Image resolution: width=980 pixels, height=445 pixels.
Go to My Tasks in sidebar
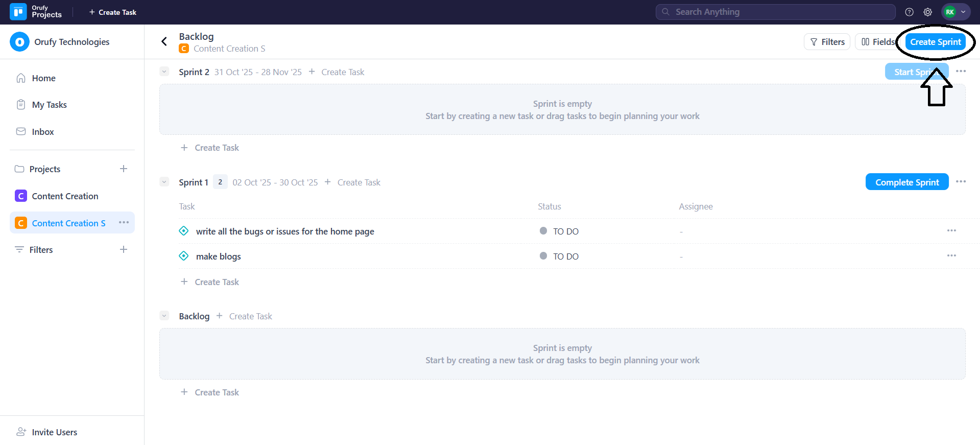[x=49, y=105]
